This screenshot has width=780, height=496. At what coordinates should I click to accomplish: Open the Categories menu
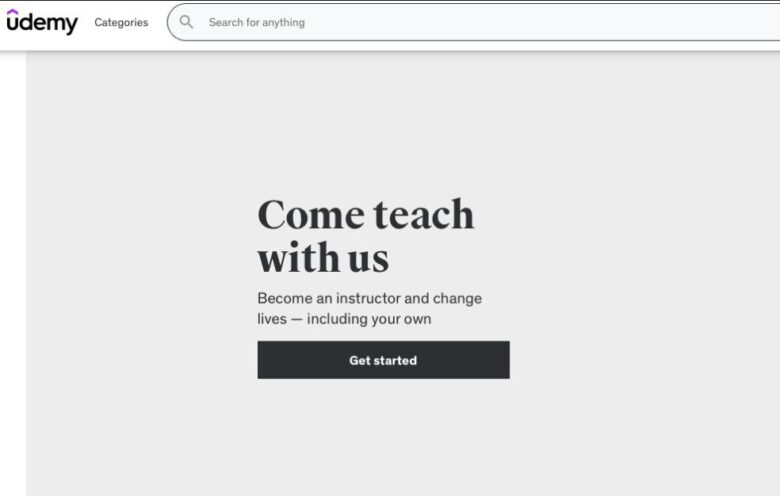tap(121, 22)
